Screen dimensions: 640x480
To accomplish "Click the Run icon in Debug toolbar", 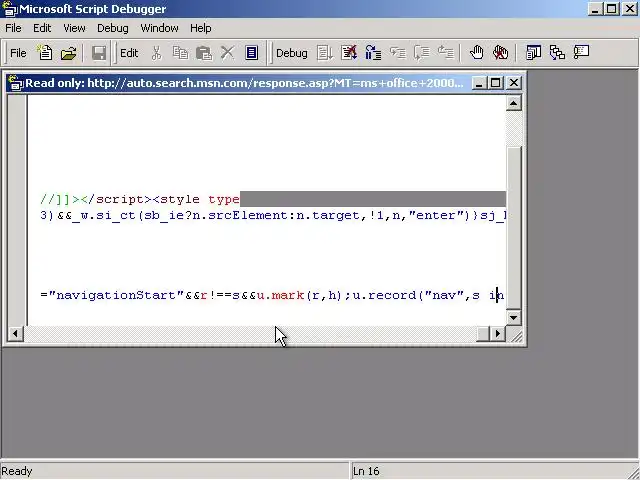I will pos(325,53).
